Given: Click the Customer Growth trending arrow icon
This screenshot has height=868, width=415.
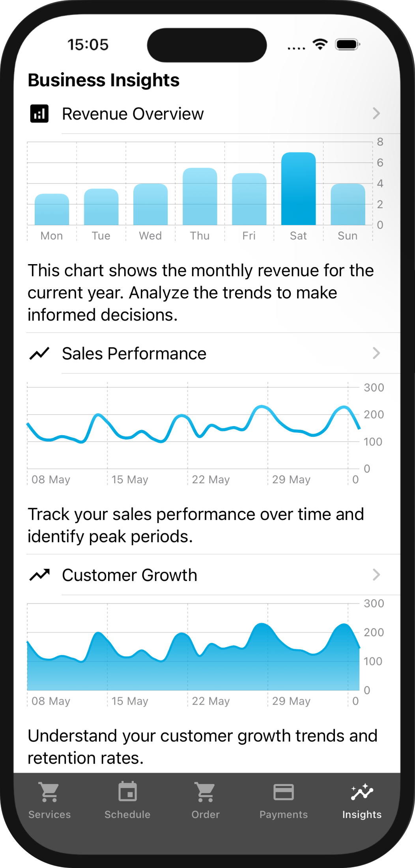Looking at the screenshot, I should [x=39, y=575].
